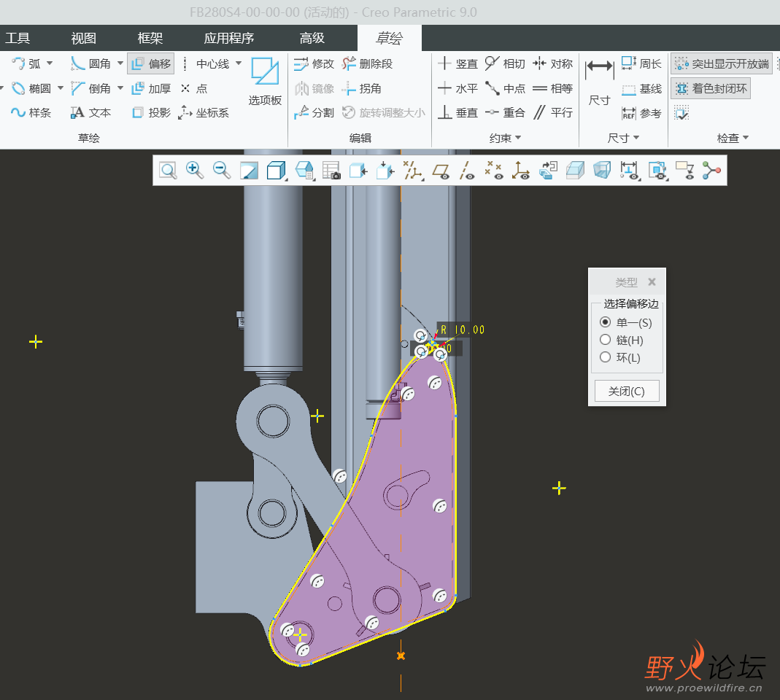Click the Refit view magnifier icon

(168, 171)
